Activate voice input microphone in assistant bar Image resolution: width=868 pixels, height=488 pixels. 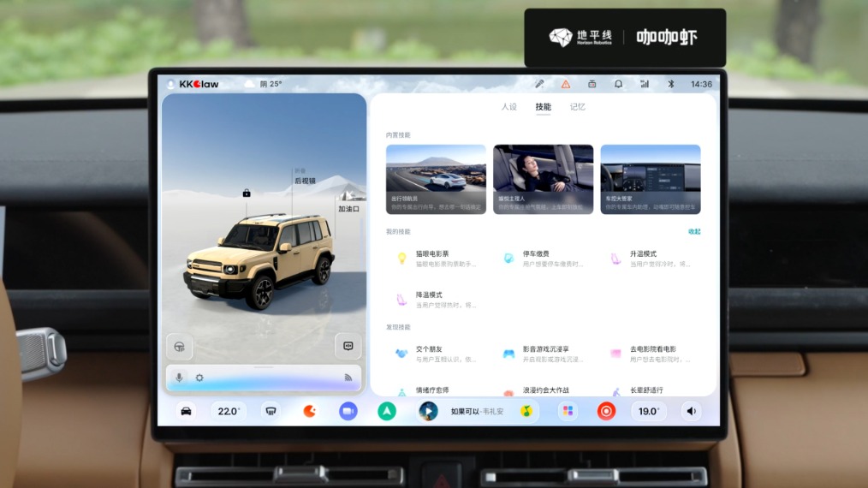pos(180,378)
